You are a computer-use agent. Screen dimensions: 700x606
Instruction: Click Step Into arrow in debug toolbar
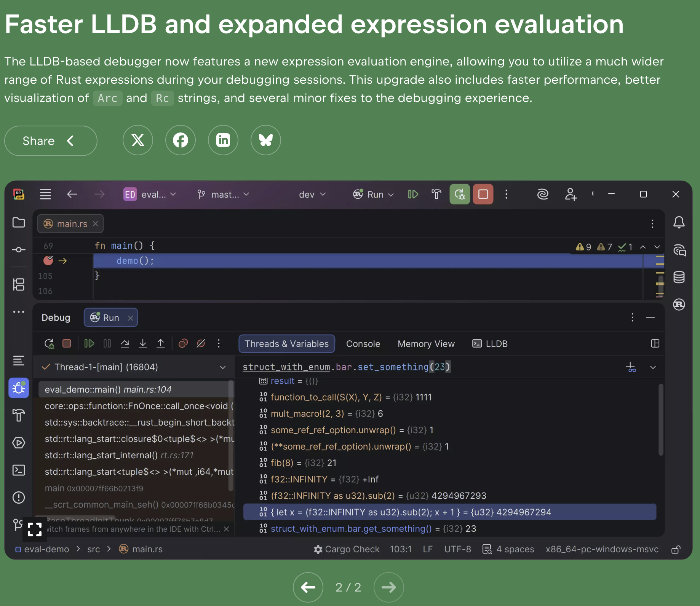[x=143, y=344]
